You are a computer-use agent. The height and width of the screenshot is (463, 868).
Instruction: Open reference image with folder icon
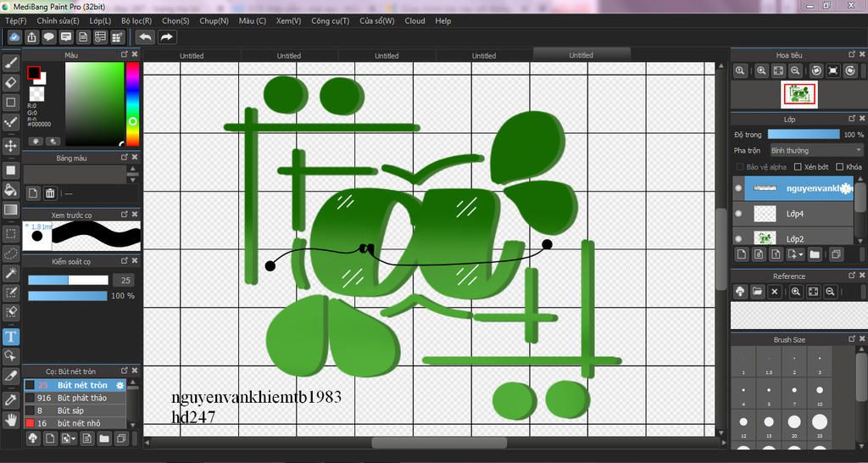757,292
